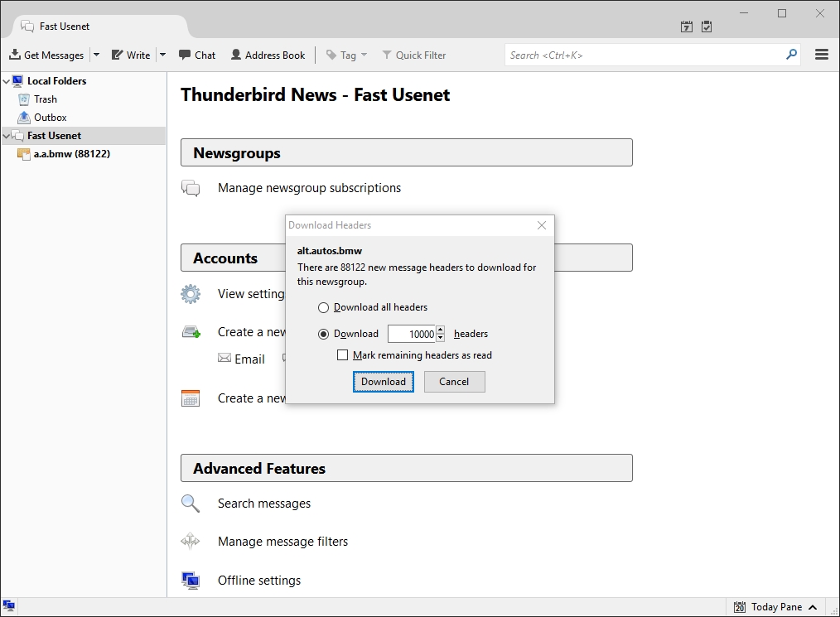840x617 pixels.
Task: Click the newsgroup subscriptions icon
Action: (191, 188)
